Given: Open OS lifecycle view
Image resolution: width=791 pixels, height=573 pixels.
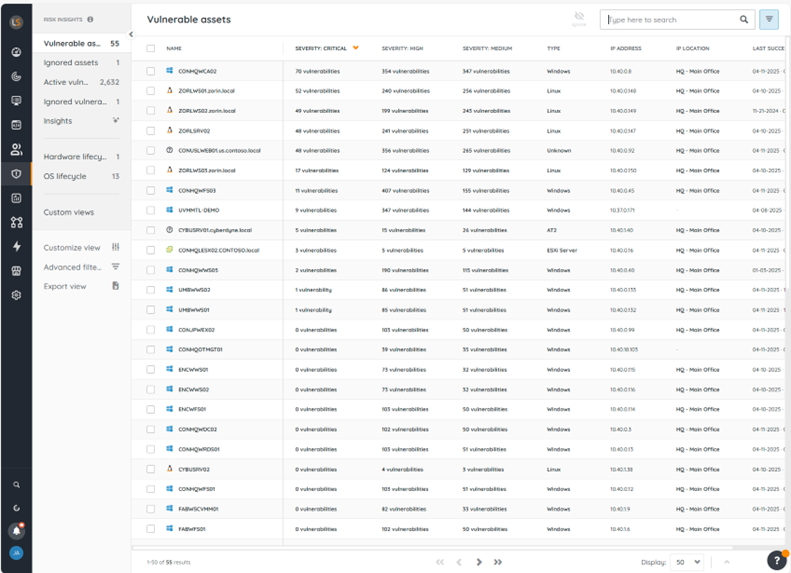Looking at the screenshot, I should (x=81, y=176).
